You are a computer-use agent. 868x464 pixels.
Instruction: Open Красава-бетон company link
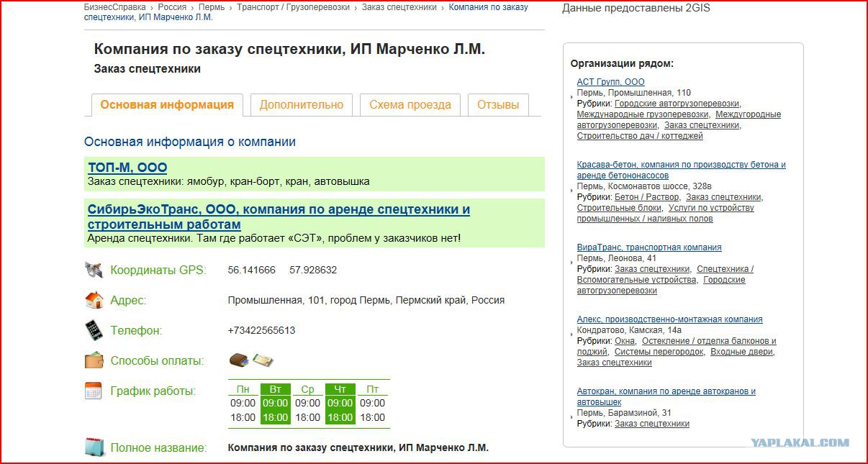(x=681, y=170)
